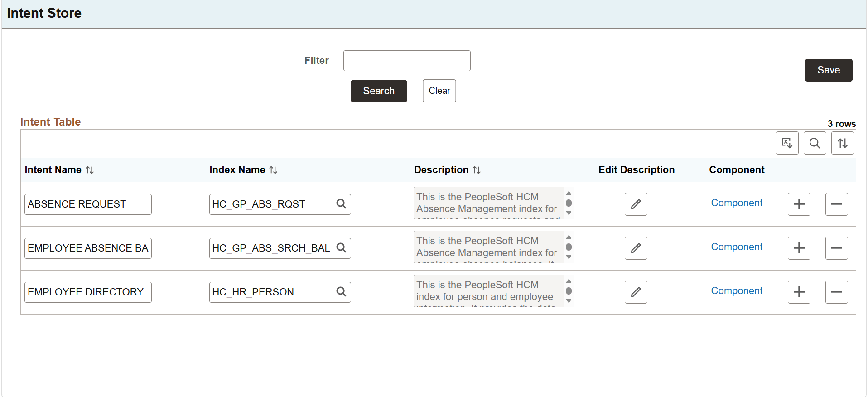Add row after EMPLOYEE ABSENCE BA

pos(799,248)
